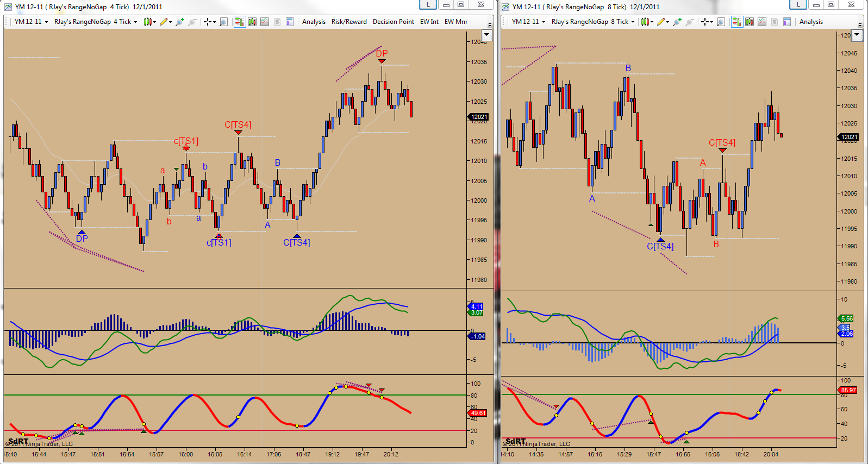Select the c[TS1] label below the 4 Tick chart low
Image resolution: width=868 pixels, height=464 pixels.
pos(219,242)
